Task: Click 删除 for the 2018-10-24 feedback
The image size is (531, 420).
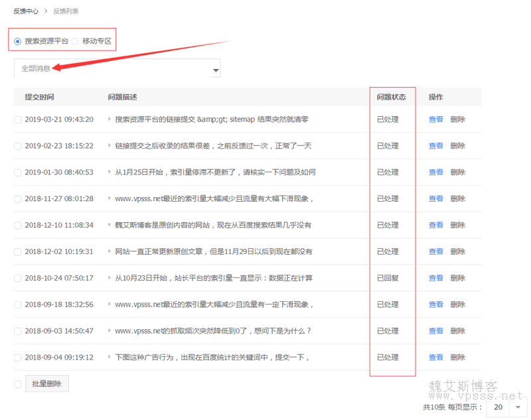Action: [457, 278]
